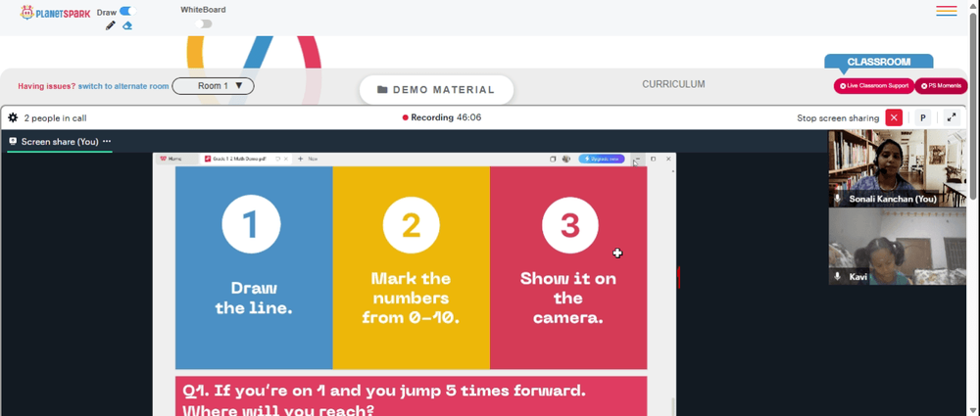Screen dimensions: 980x416
Task: Close the Grade 1-2 Math Demo pdf tab
Action: tap(286, 159)
